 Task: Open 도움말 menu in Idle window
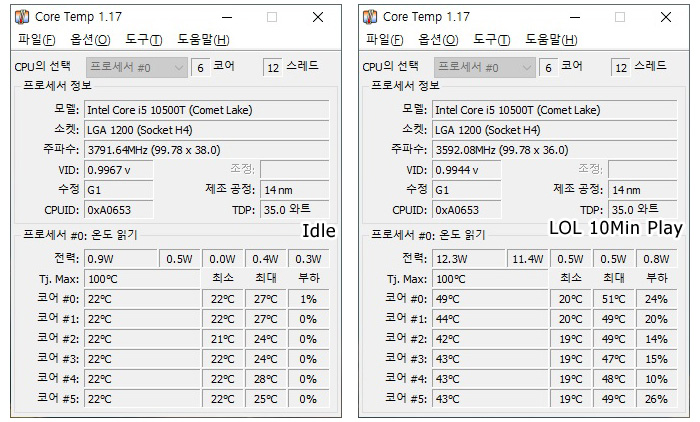203,40
